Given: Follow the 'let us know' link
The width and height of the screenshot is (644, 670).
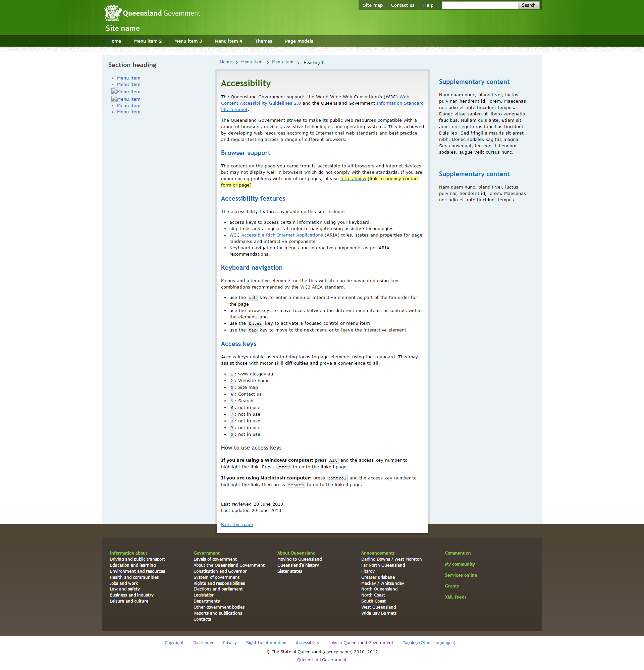Looking at the screenshot, I should pyautogui.click(x=353, y=178).
